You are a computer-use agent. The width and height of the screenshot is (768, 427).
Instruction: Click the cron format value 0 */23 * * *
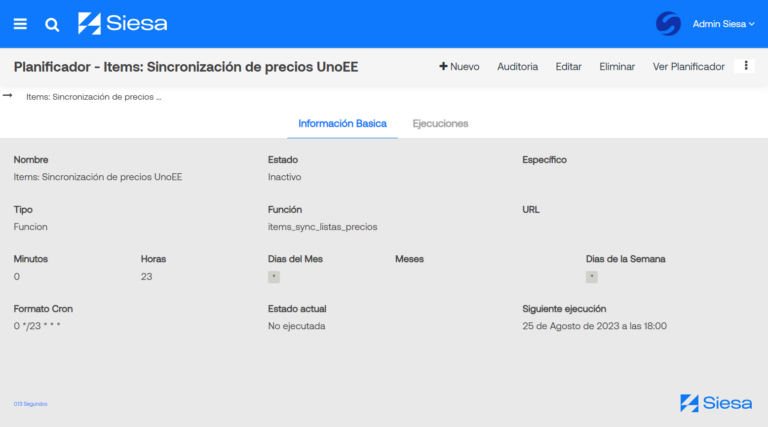click(x=37, y=326)
